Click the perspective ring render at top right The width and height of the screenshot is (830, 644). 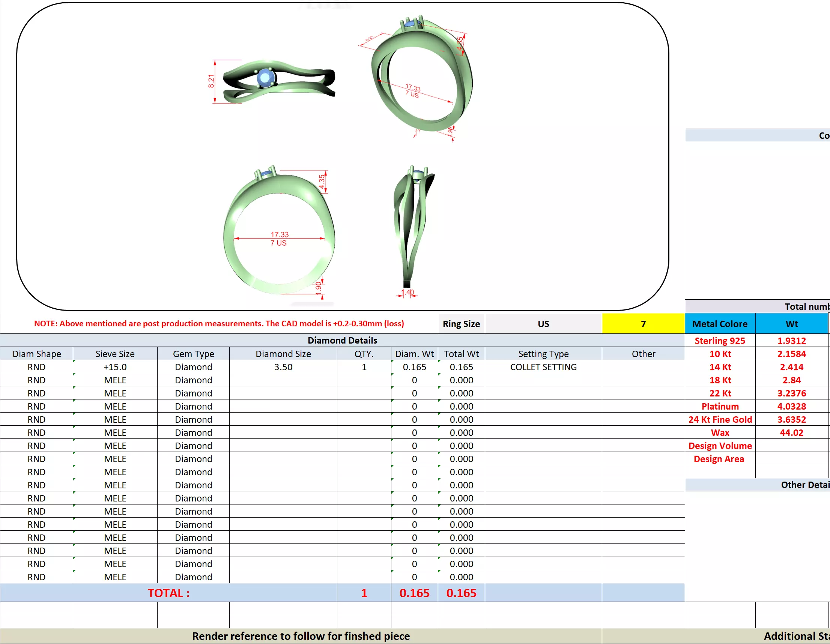pos(422,76)
